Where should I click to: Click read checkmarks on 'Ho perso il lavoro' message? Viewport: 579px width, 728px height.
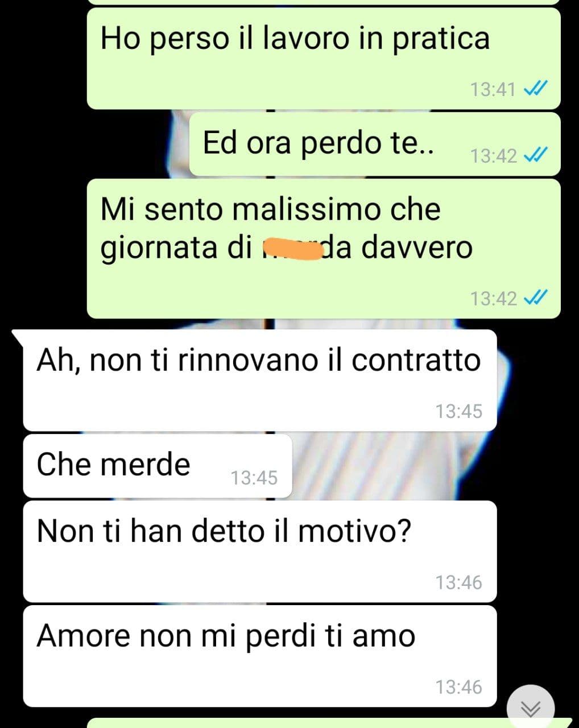coord(535,89)
